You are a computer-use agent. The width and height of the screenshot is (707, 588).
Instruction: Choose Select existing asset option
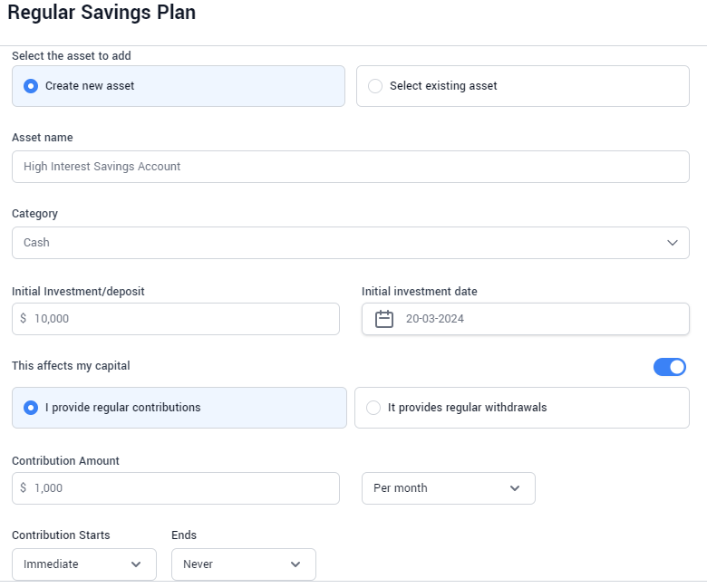[523, 86]
